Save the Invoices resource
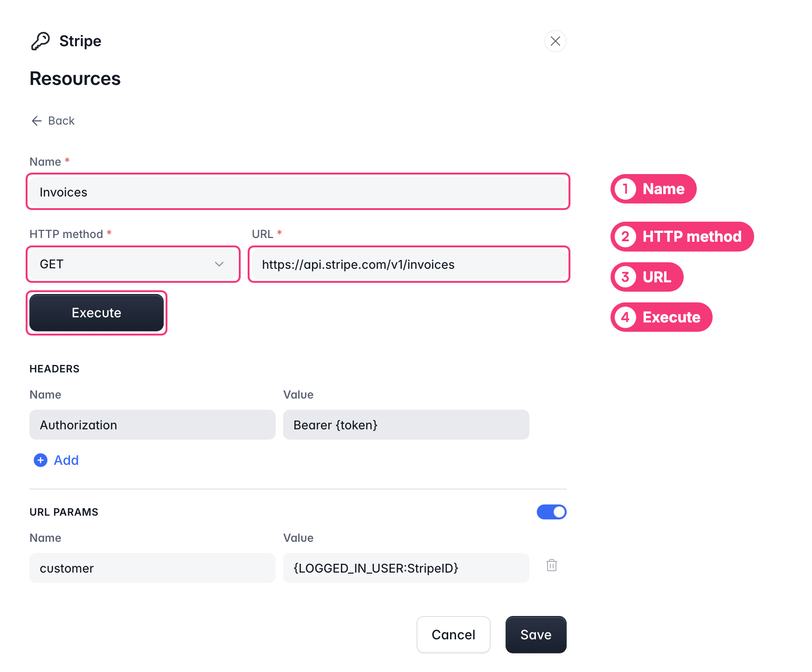This screenshot has height=672, width=812. (536, 635)
